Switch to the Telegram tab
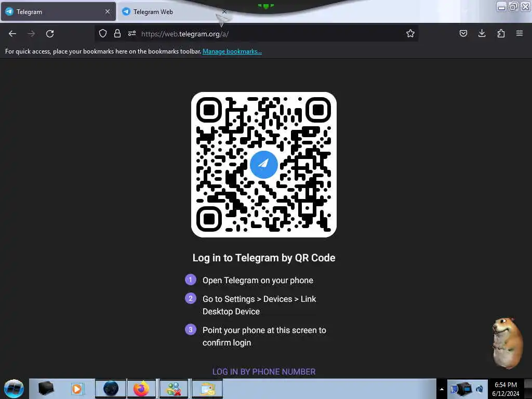The image size is (532, 399). 58,12
